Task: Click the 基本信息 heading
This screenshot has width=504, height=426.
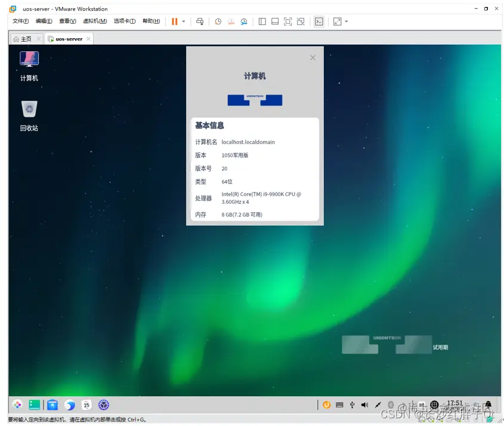Action: [209, 125]
